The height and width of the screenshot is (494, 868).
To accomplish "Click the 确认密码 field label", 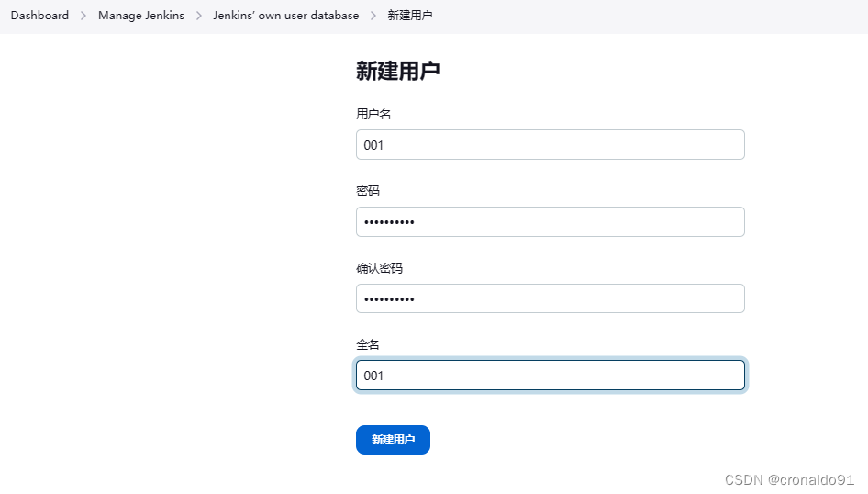I will [x=379, y=268].
